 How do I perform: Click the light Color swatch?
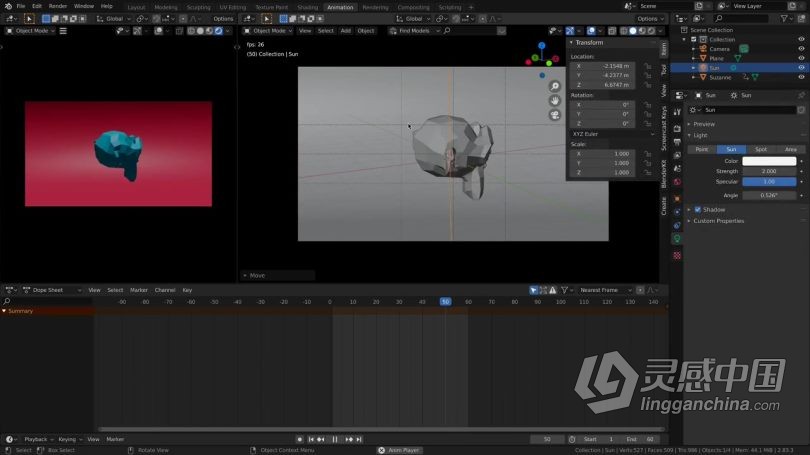(769, 161)
